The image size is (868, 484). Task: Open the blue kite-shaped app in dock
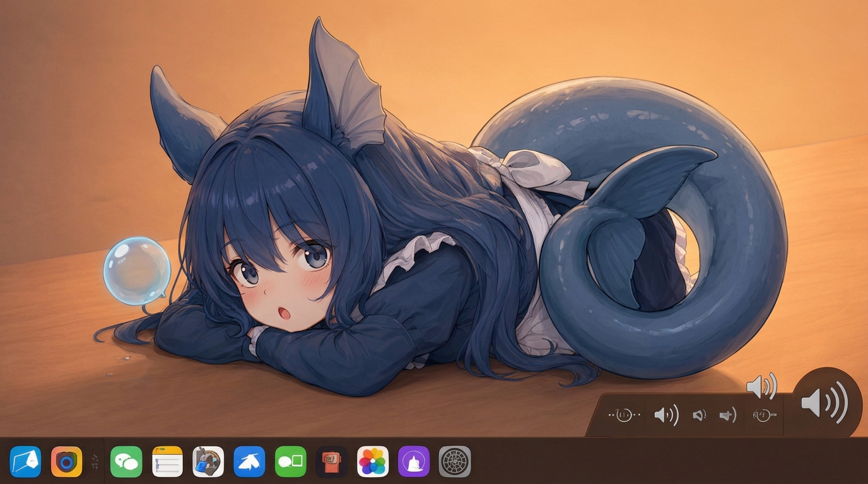click(x=25, y=462)
